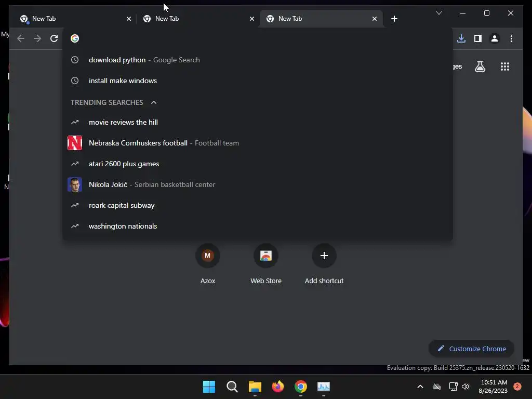Image resolution: width=532 pixels, height=399 pixels.
Task: Click the new tab plus button
Action: click(x=394, y=19)
